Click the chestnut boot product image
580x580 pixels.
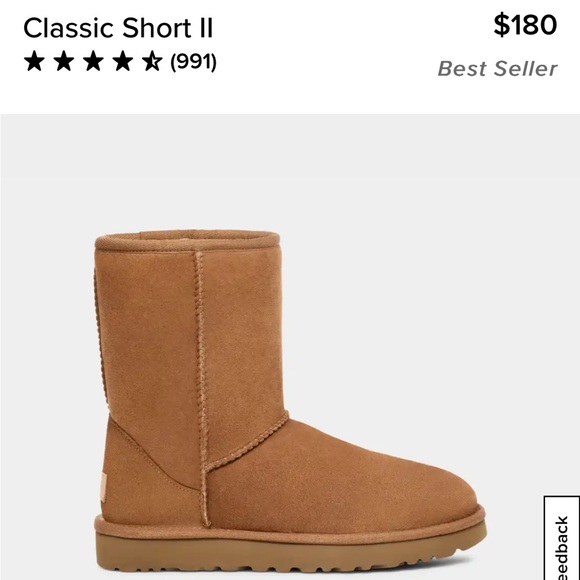290,401
